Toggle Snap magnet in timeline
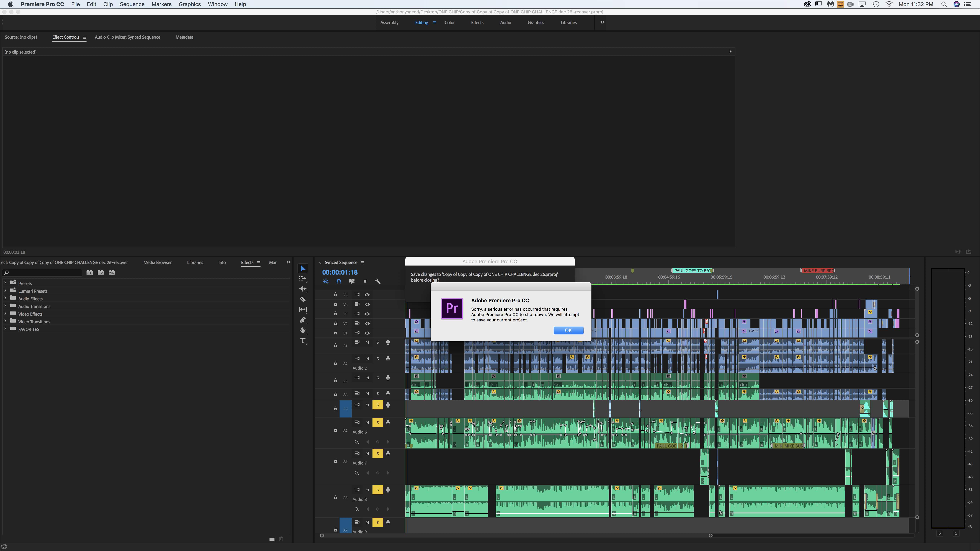 pyautogui.click(x=339, y=281)
